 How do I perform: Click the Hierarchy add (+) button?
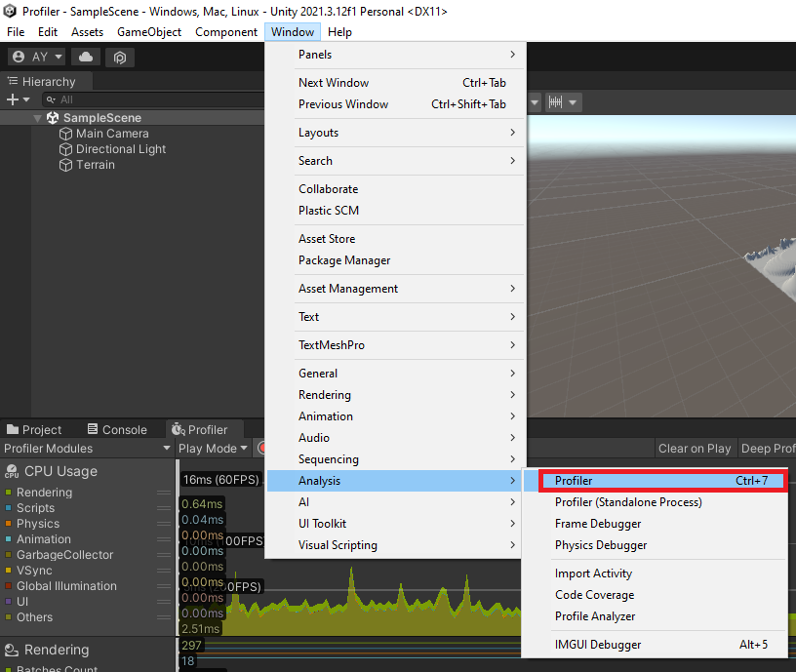pyautogui.click(x=13, y=100)
